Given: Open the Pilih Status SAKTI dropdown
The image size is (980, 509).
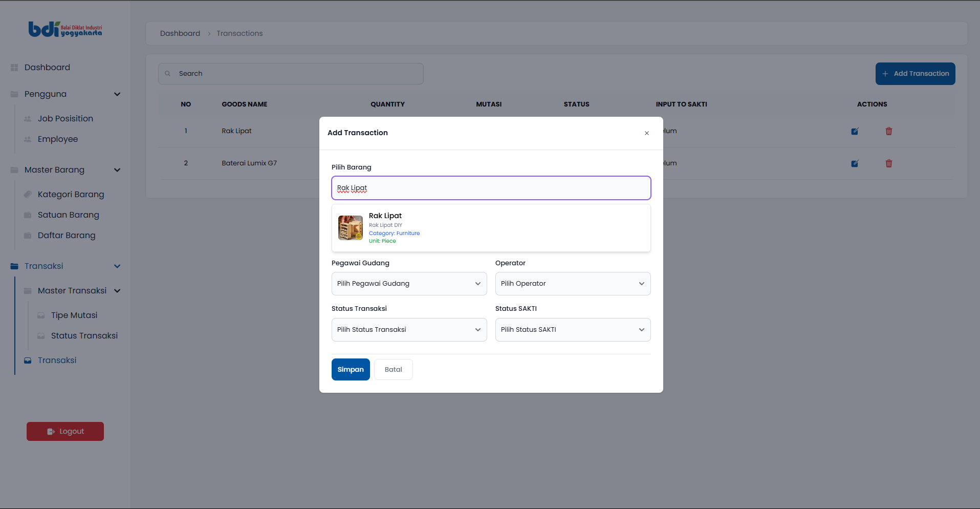Looking at the screenshot, I should [x=573, y=330].
